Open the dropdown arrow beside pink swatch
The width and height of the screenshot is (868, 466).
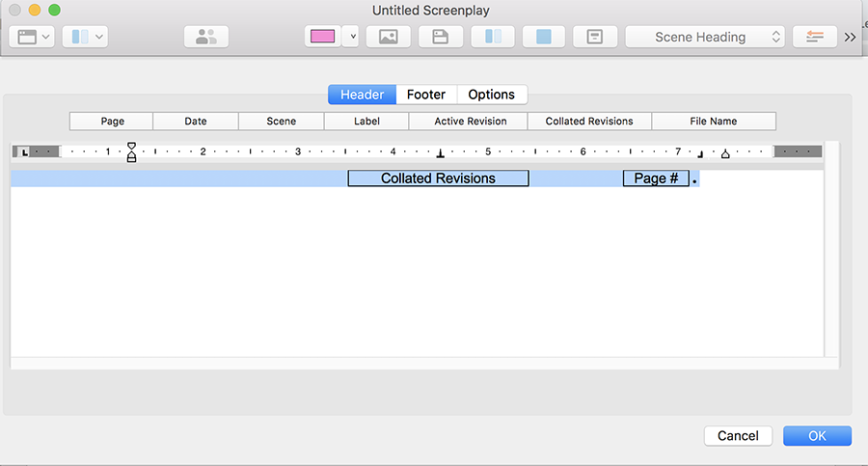click(351, 37)
